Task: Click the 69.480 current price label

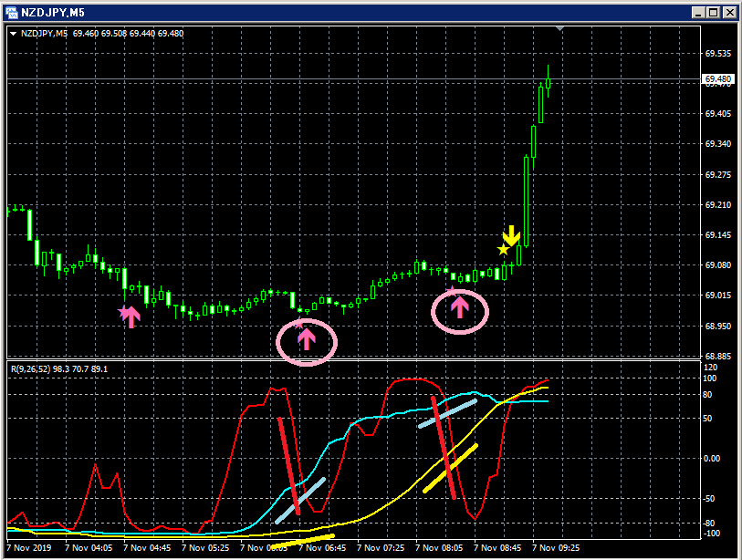Action: pyautogui.click(x=718, y=79)
